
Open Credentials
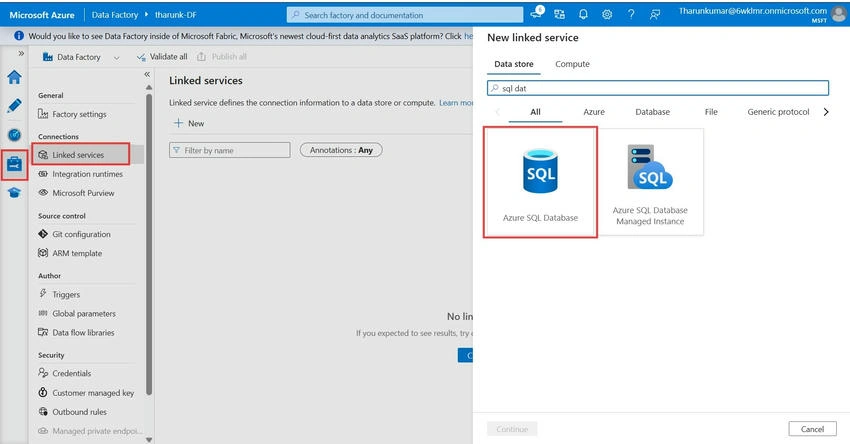[72, 373]
